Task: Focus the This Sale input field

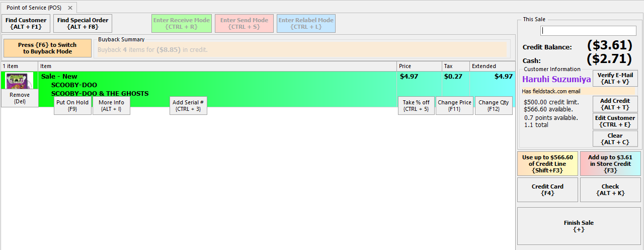Action: [588, 31]
